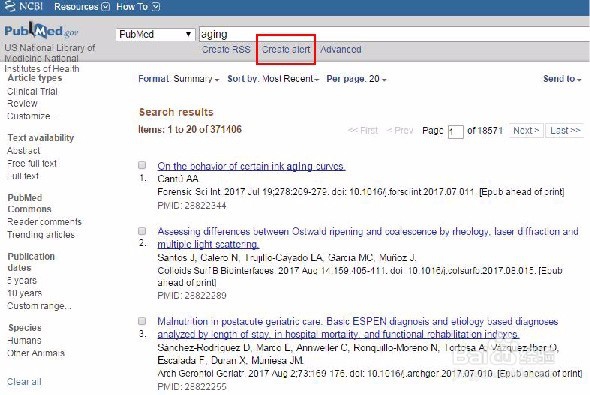
Task: Check the box for result 1
Action: coord(142,165)
